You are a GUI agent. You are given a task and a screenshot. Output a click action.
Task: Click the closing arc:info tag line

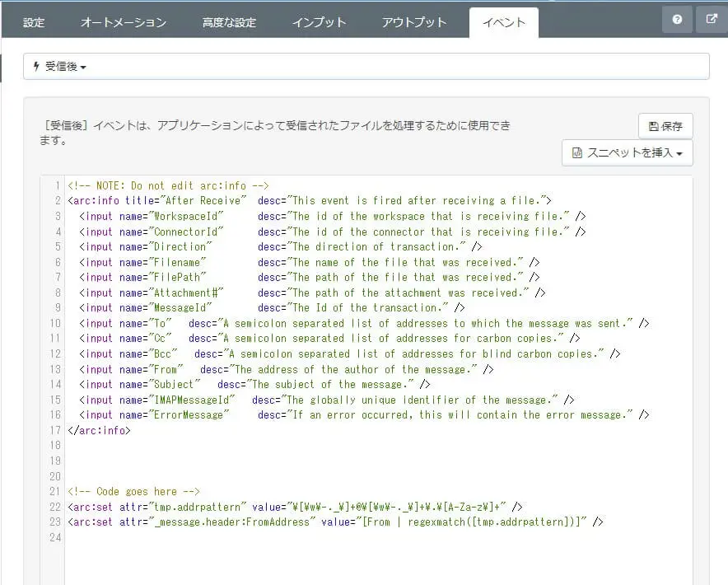tap(99, 430)
